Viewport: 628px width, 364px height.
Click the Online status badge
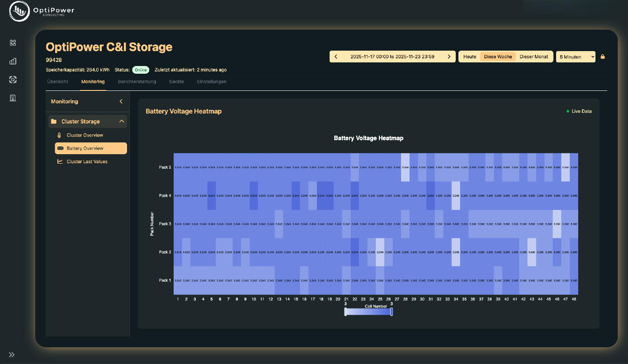pyautogui.click(x=141, y=70)
